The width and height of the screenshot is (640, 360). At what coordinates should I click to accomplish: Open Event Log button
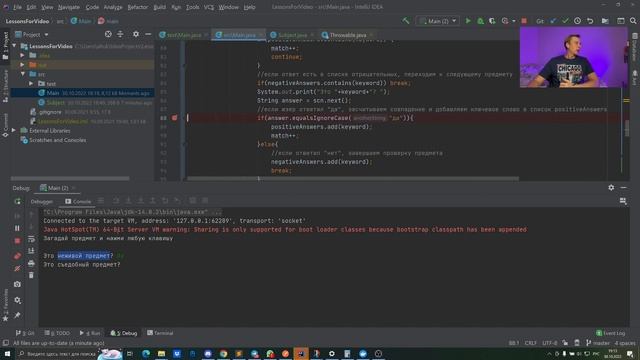[x=611, y=333]
